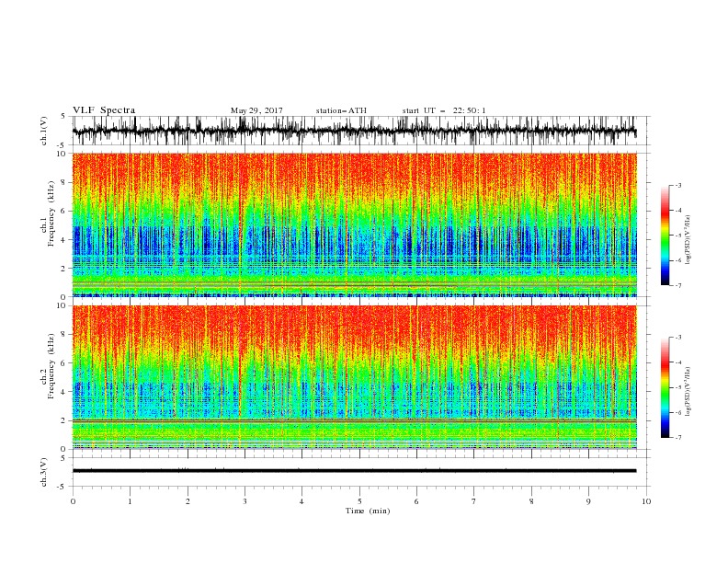728x563 pixels.
Task: Click time axis tick label '1'
Action: click(x=130, y=501)
